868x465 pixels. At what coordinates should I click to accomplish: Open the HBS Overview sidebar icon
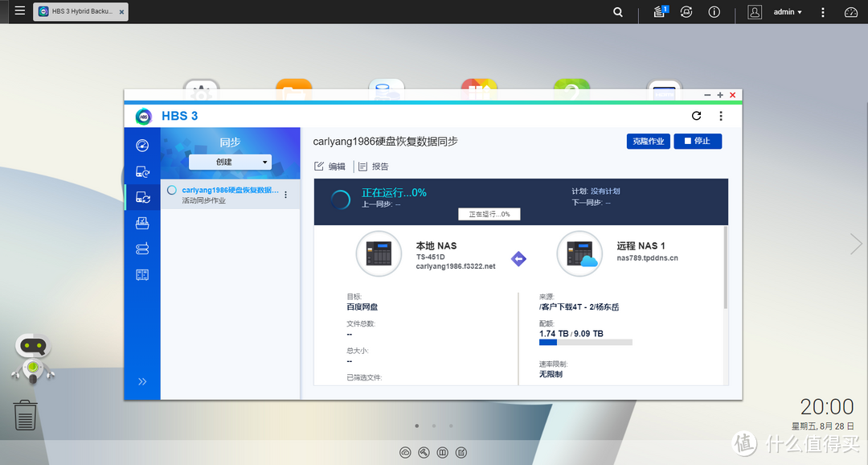coord(142,146)
